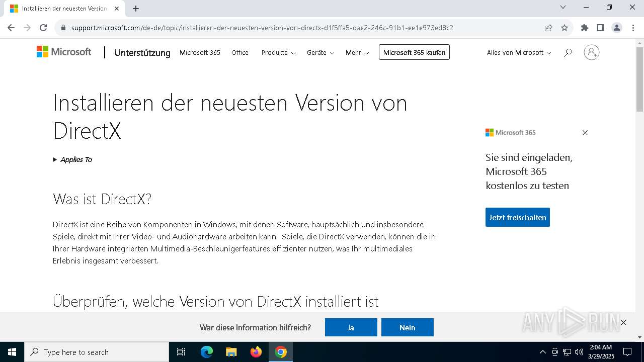Open the volume tray icon

[x=579, y=352]
